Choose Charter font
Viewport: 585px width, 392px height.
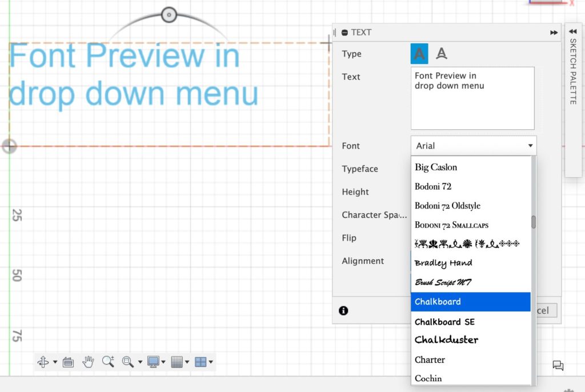pyautogui.click(x=471, y=360)
